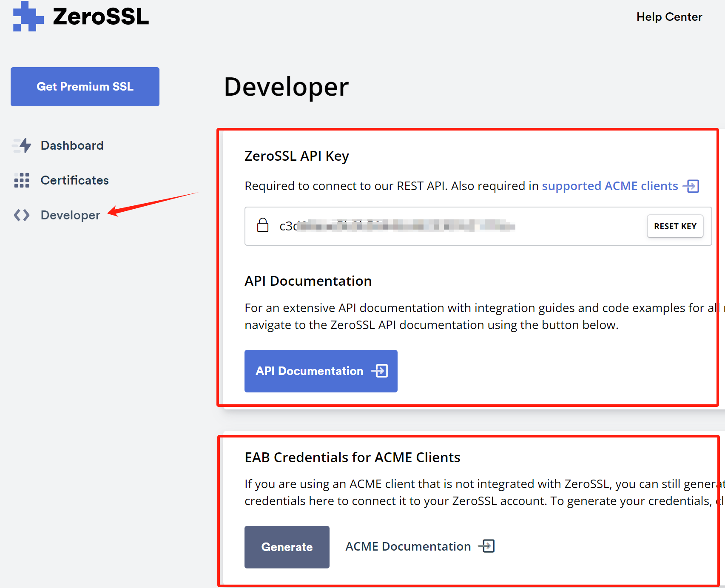Open the supported ACME clients link

(x=609, y=186)
